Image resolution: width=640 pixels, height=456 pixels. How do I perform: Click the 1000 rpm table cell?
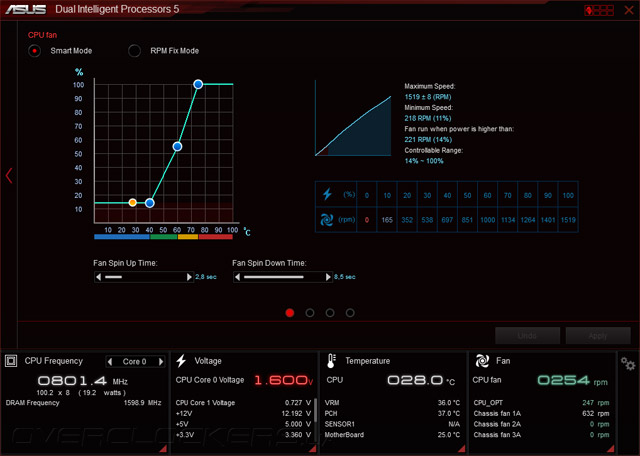click(x=487, y=220)
